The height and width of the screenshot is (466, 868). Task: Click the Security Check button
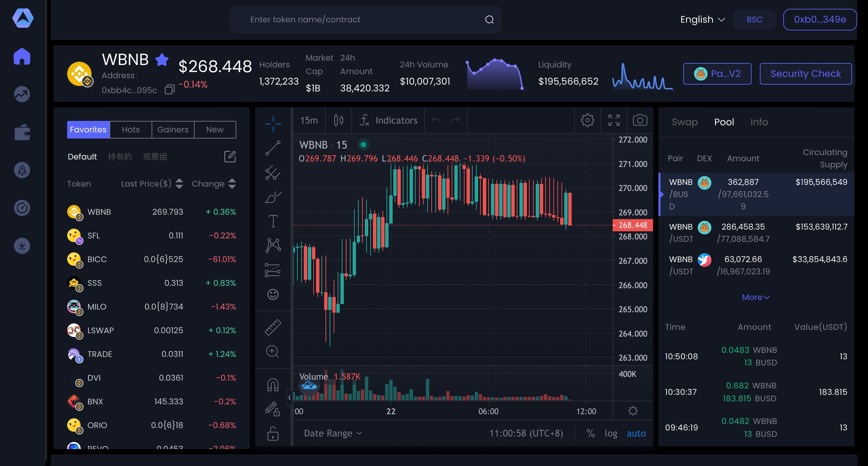tap(805, 74)
